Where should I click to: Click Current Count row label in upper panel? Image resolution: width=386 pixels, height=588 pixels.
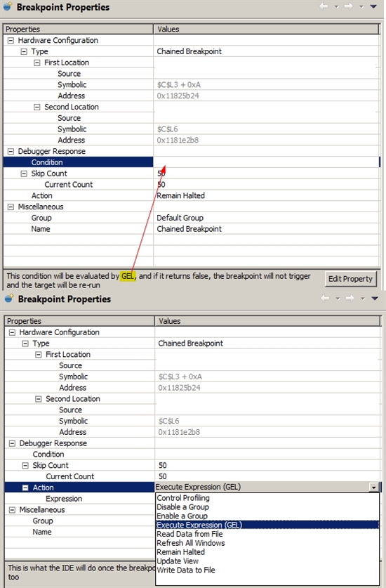pyautogui.click(x=68, y=185)
